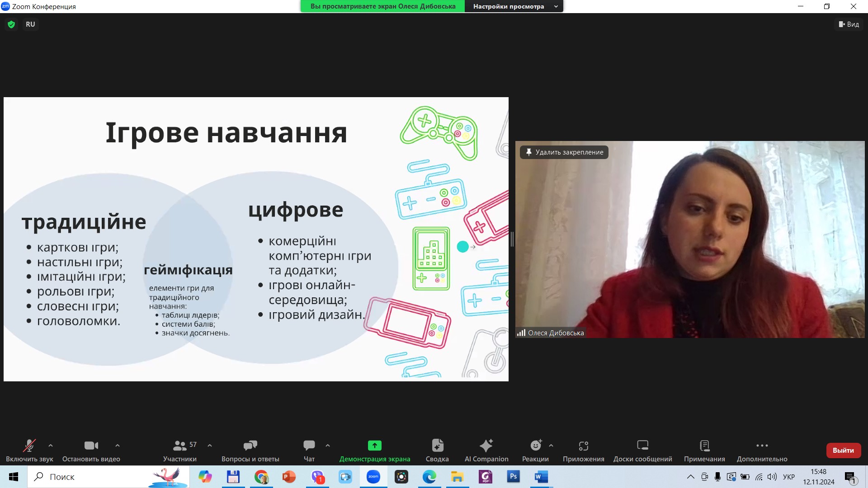Expand audio options arrow next to microphone
Viewport: 868px width, 488px height.
(x=51, y=446)
